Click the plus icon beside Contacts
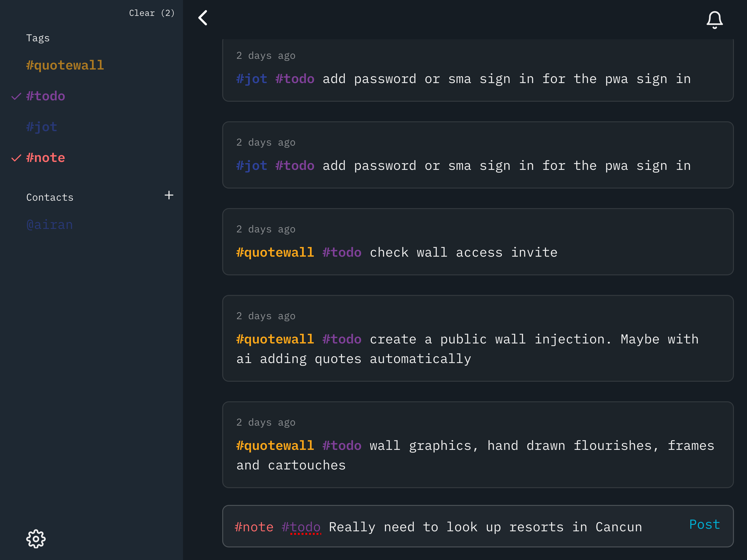Image resolution: width=747 pixels, height=560 pixels. tap(169, 195)
